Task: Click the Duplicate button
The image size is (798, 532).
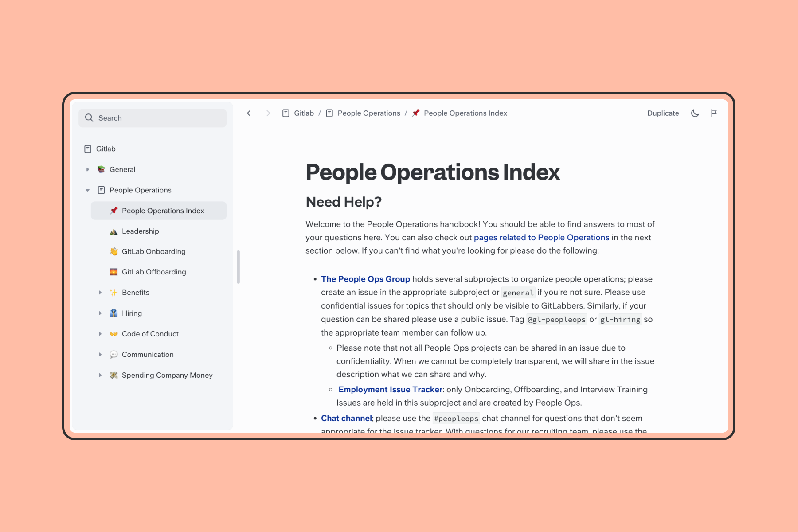Action: click(x=663, y=113)
